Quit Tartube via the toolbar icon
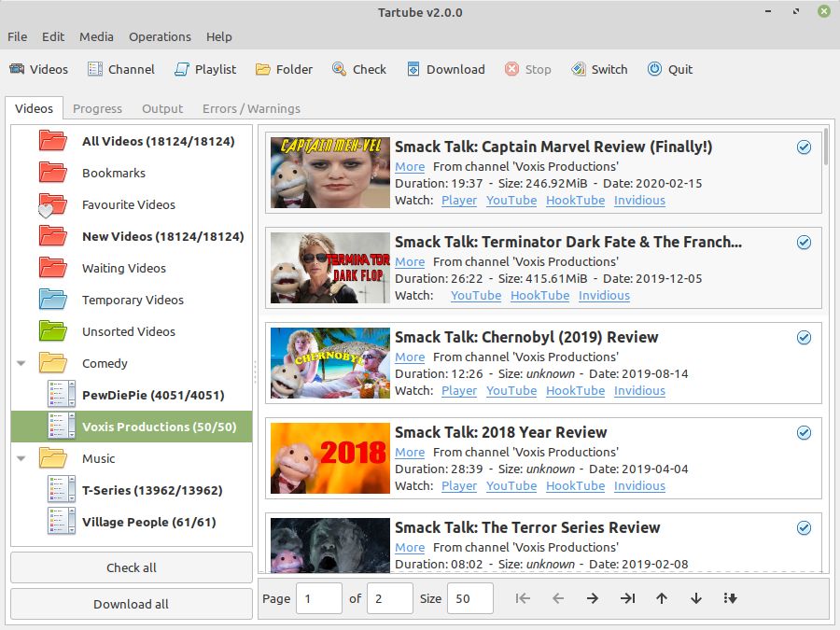840x630 pixels. 670,69
